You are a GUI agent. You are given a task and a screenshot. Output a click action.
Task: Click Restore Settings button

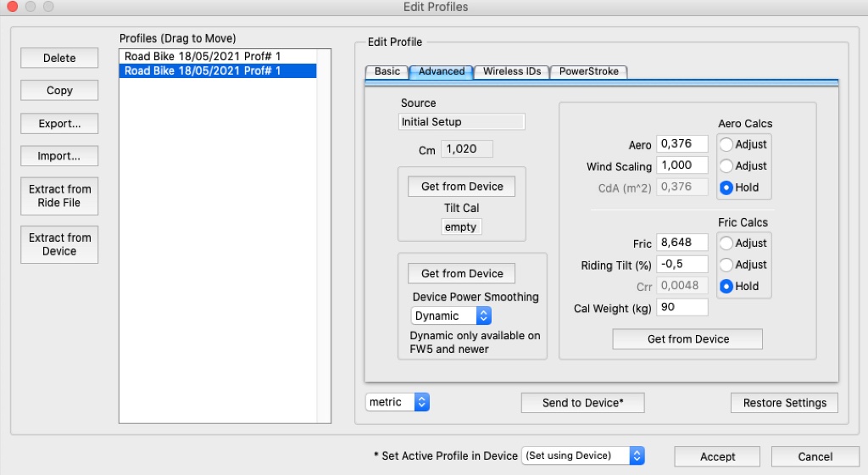(784, 403)
